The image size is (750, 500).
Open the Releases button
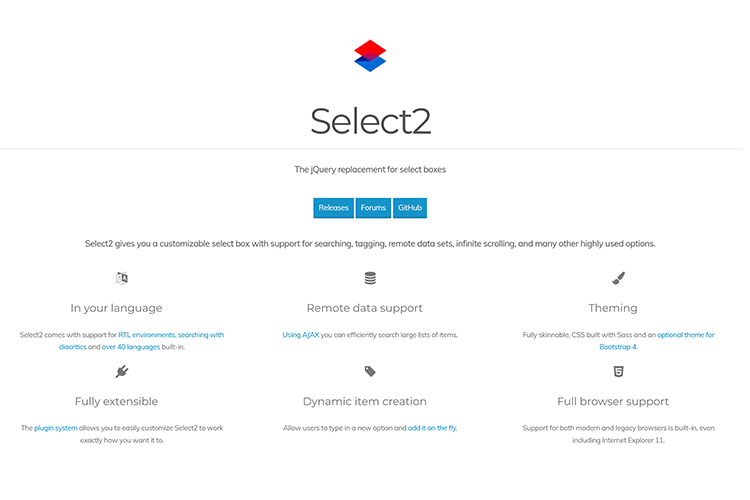point(333,208)
